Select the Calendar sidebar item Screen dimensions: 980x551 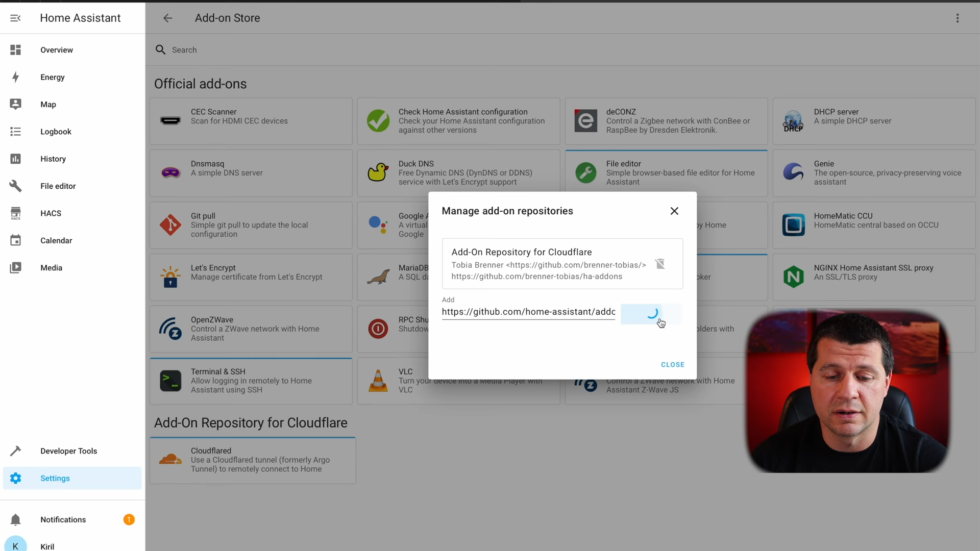click(56, 240)
